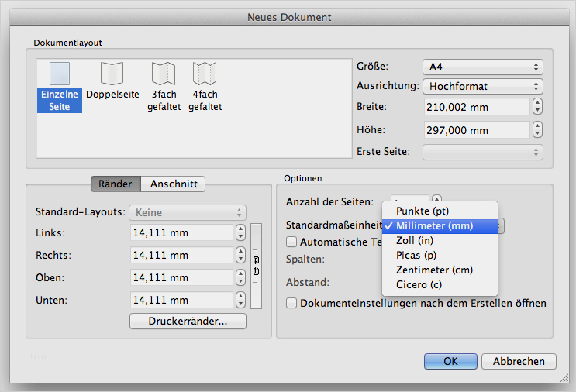Select the Einzelne Seite layout icon
This screenshot has width=576, height=392.
click(60, 74)
